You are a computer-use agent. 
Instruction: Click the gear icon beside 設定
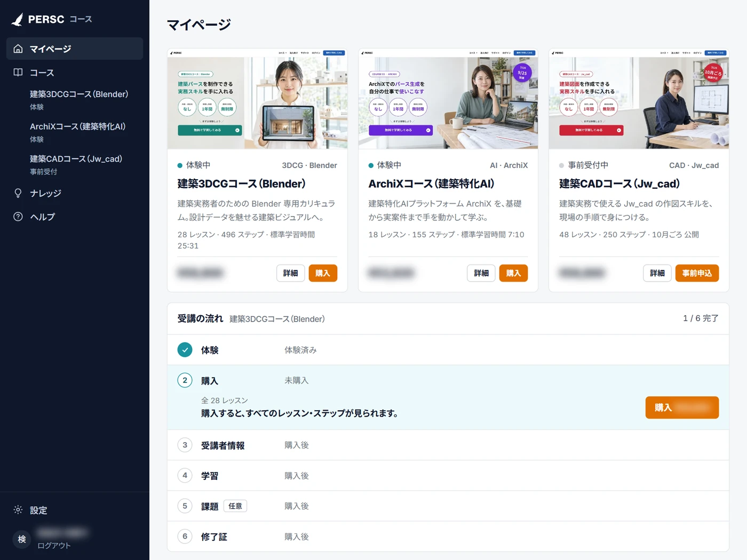(x=18, y=510)
